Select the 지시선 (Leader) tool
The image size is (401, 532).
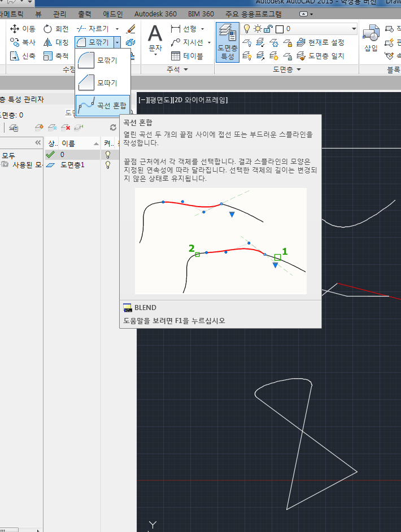187,42
